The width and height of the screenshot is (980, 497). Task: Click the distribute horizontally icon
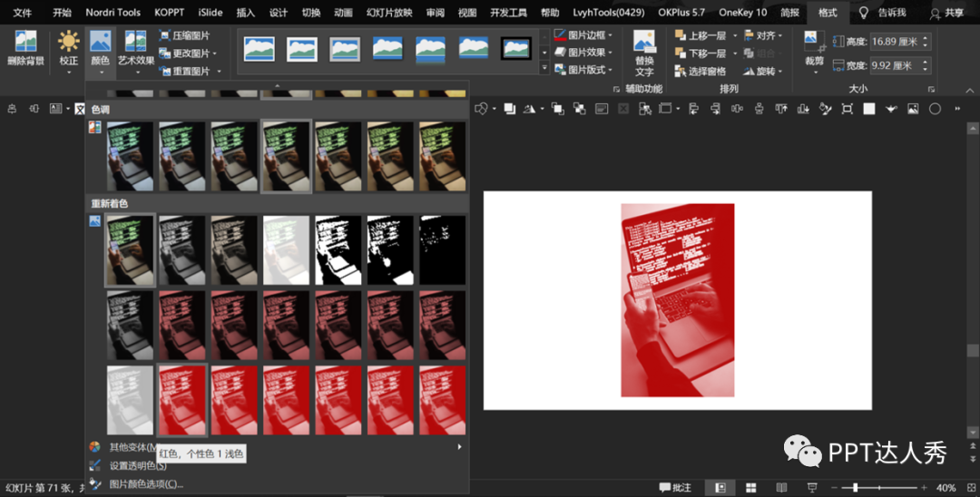[x=737, y=109]
